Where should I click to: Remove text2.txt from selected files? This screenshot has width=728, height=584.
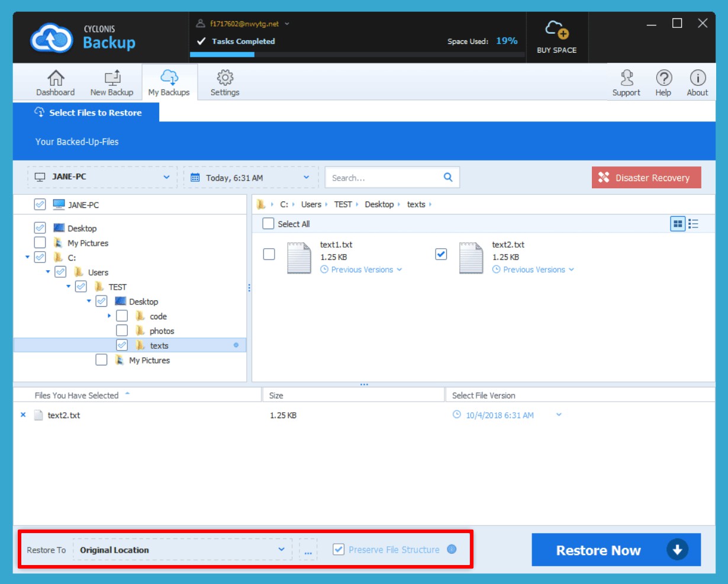tap(23, 415)
